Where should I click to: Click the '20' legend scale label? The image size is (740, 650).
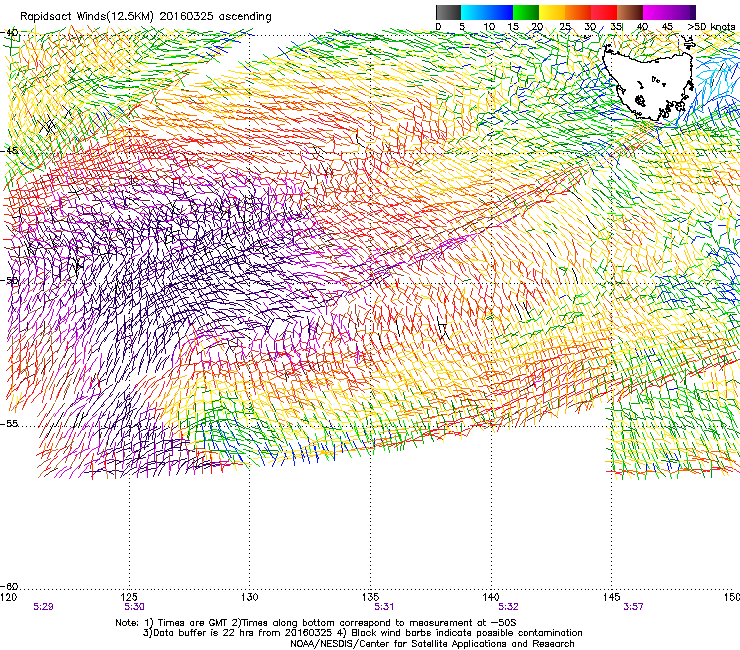click(x=538, y=27)
